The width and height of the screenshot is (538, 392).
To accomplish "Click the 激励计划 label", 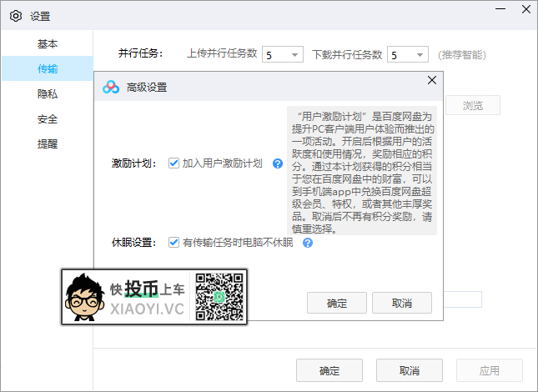I will click(x=134, y=163).
